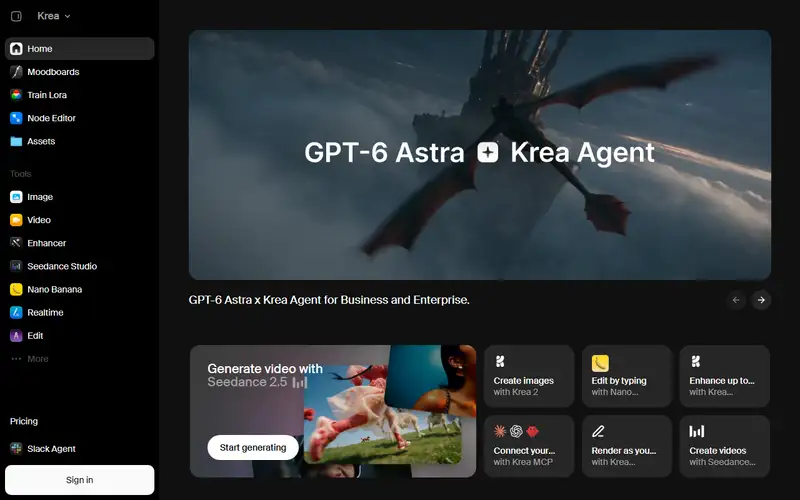Open Moodboards via its brush icon
Screen dimensions: 800x500
coord(16,71)
